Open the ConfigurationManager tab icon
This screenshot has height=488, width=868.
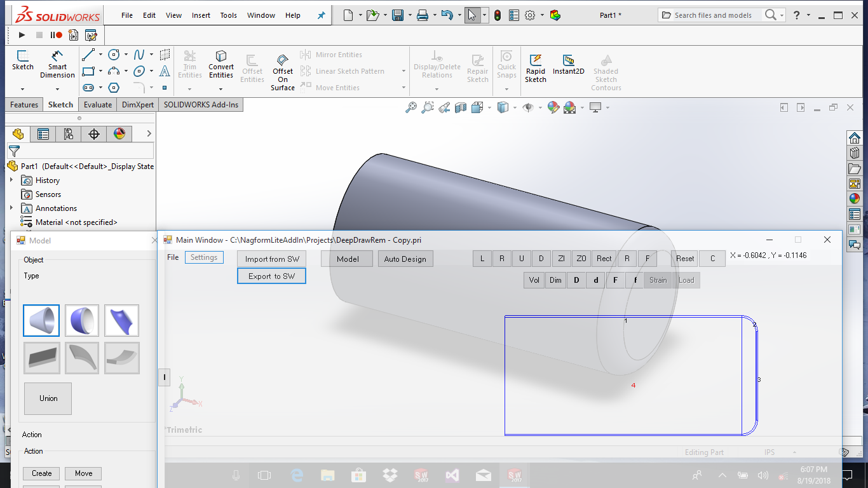68,133
